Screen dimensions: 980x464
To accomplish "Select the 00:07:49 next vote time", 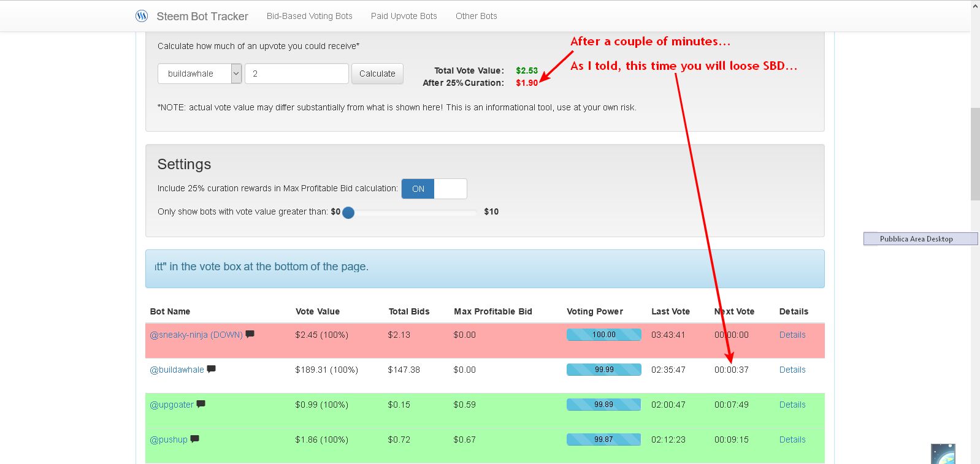I will coord(731,405).
